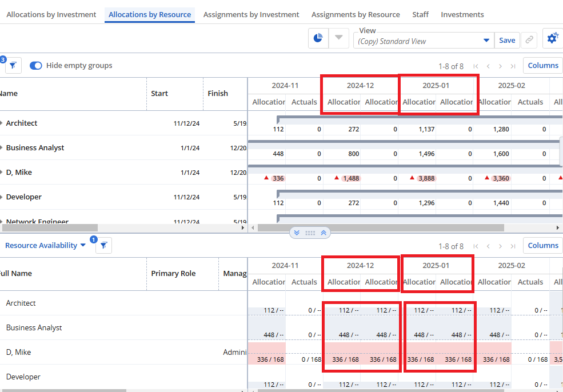
Task: Click Columns button in top grid
Action: coord(542,66)
